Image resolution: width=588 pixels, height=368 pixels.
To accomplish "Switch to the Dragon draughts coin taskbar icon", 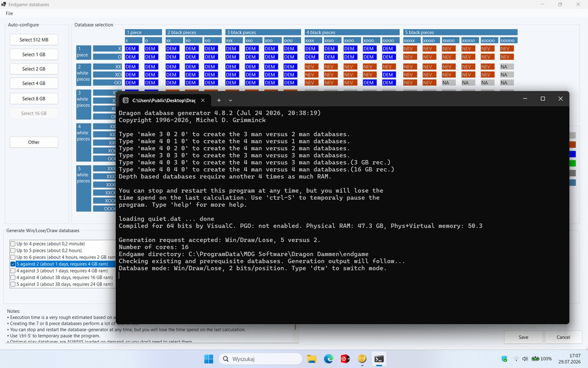I will coord(362,359).
